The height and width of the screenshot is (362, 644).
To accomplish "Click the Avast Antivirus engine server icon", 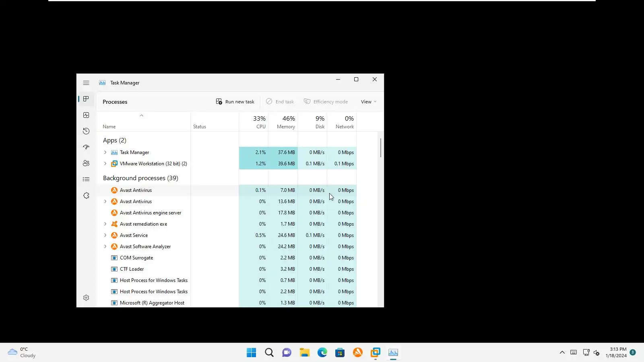I will 114,213.
